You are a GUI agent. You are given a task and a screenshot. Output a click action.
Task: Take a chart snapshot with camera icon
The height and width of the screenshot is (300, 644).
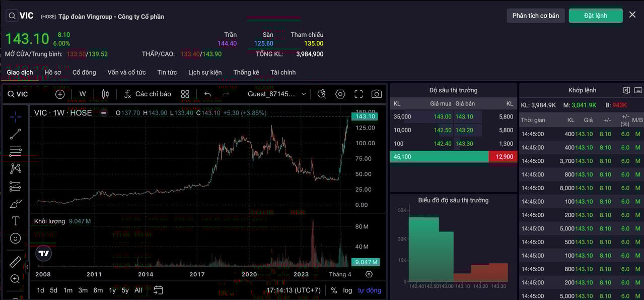point(376,94)
